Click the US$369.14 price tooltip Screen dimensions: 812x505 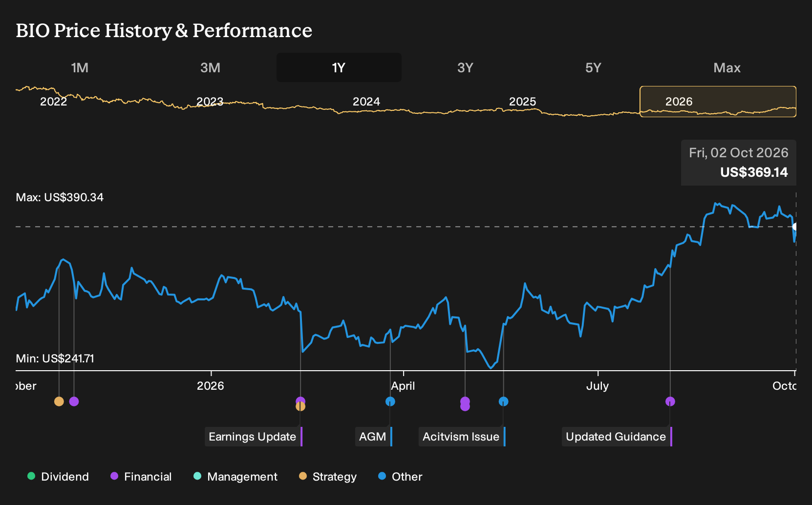click(739, 163)
